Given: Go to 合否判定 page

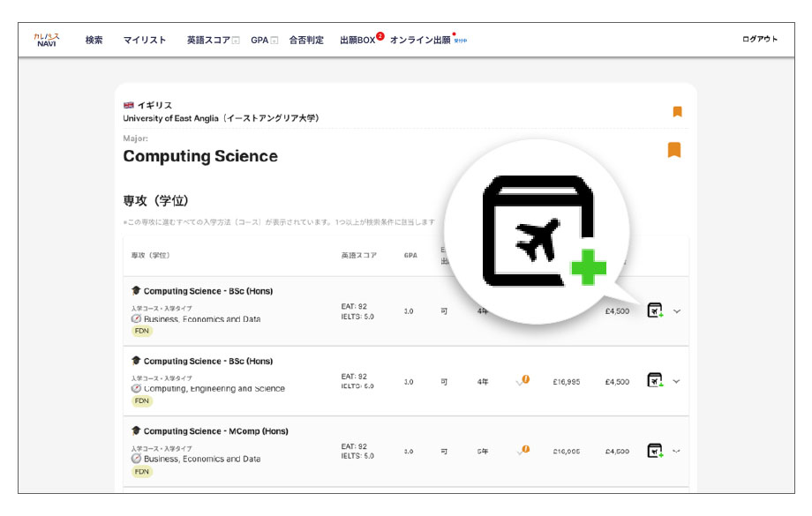Looking at the screenshot, I should [306, 40].
